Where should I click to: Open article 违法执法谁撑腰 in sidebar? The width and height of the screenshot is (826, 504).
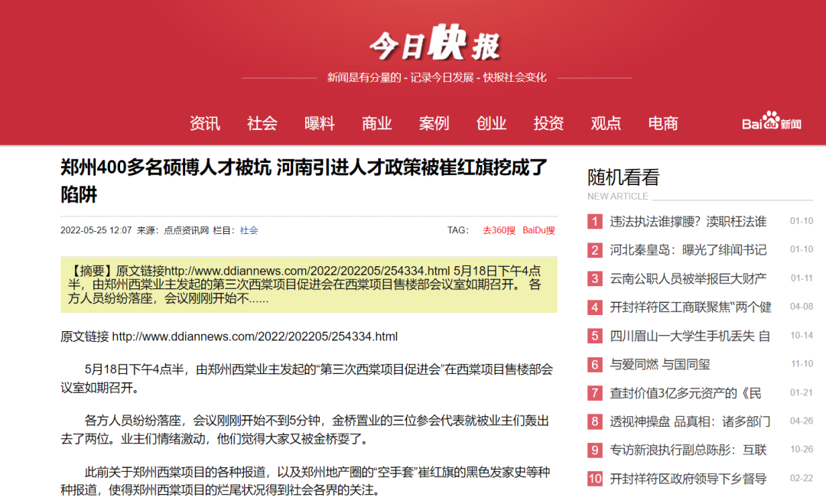[x=688, y=222]
